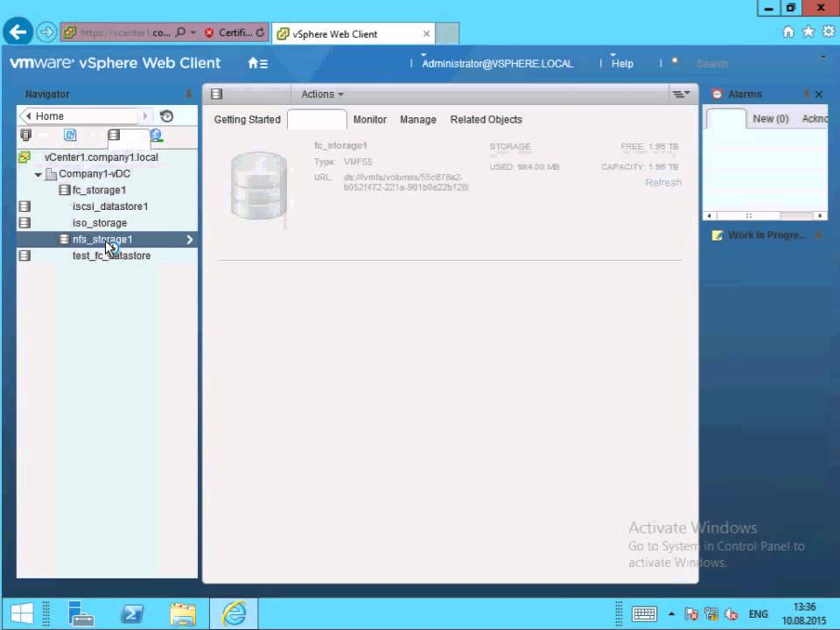Screen dimensions: 840x630
Task: Go forward using browser forward arrow
Action: point(46,32)
